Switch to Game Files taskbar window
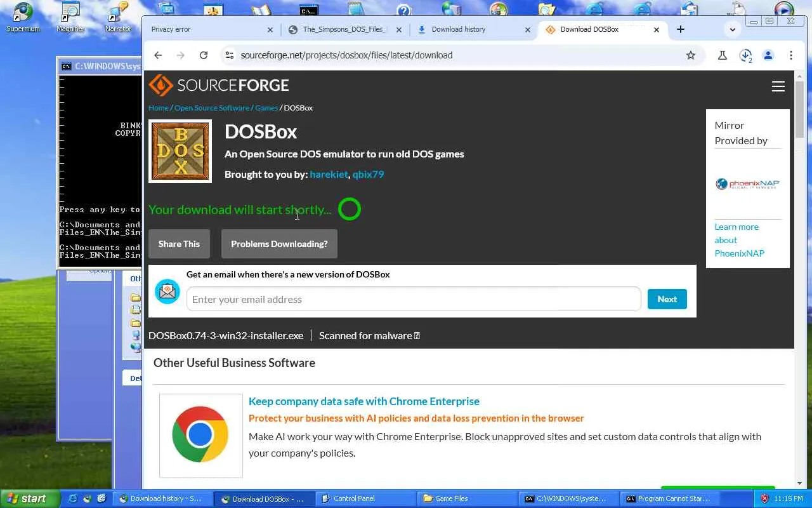812x508 pixels. (466, 498)
